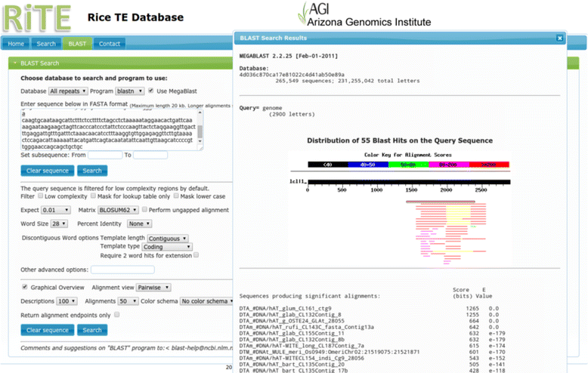Click the Other advanced options field
Screen dimensions: 588x373
[x=122, y=270]
